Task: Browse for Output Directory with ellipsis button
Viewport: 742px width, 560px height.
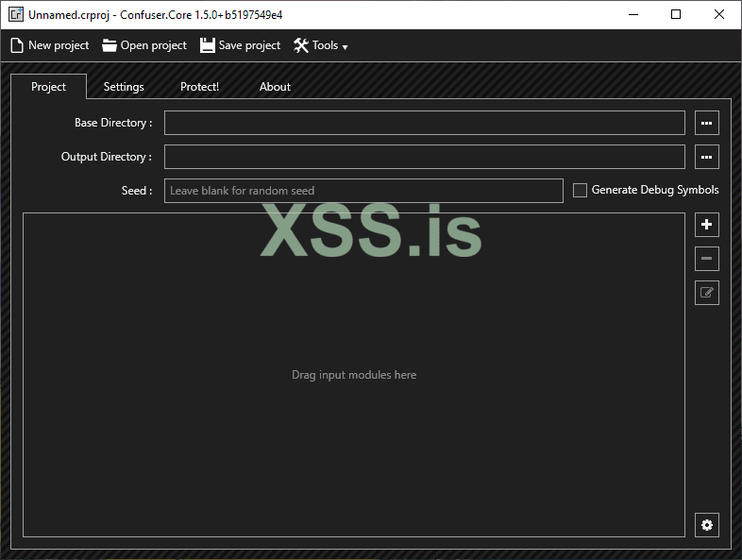Action: pos(706,157)
